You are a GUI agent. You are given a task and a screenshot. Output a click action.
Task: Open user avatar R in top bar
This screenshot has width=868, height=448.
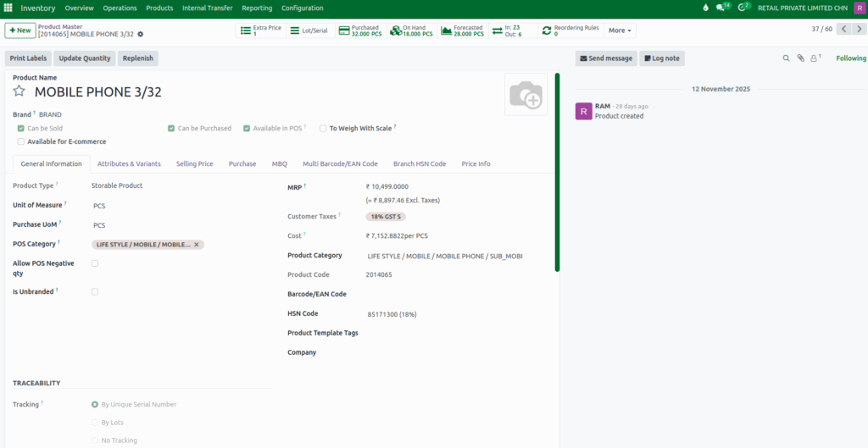[859, 8]
